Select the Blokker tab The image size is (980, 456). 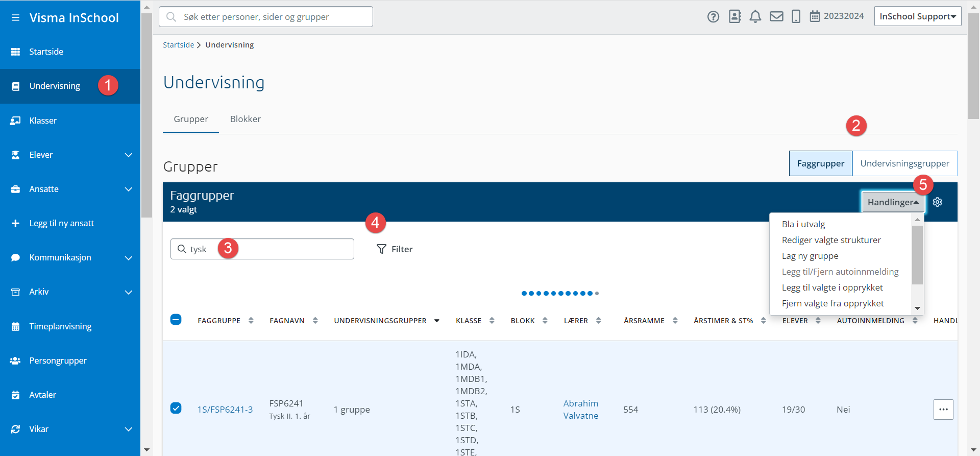pyautogui.click(x=246, y=119)
